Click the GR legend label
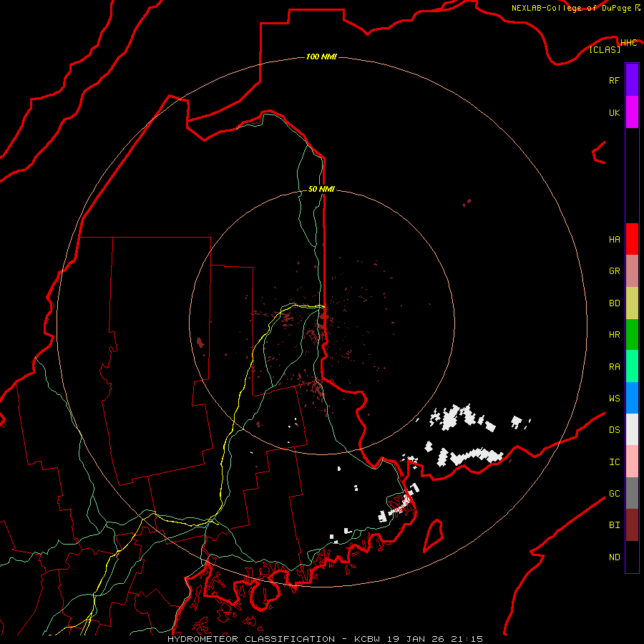 click(x=615, y=271)
